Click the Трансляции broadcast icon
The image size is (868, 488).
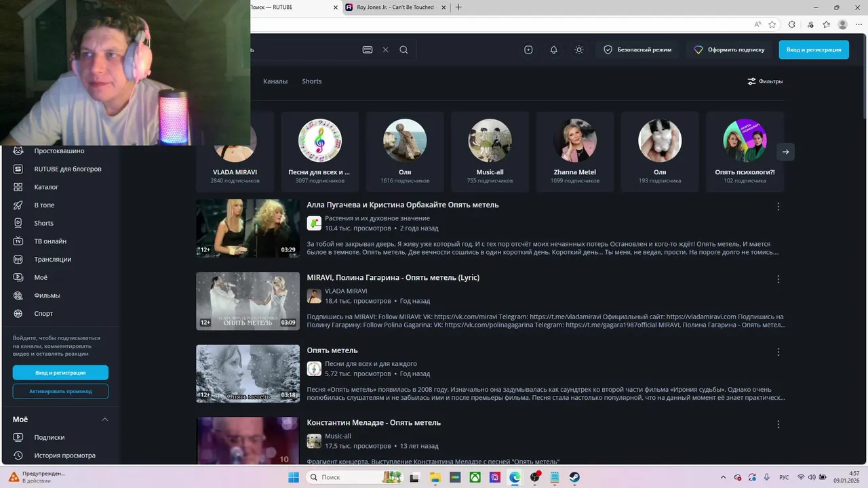(19, 260)
